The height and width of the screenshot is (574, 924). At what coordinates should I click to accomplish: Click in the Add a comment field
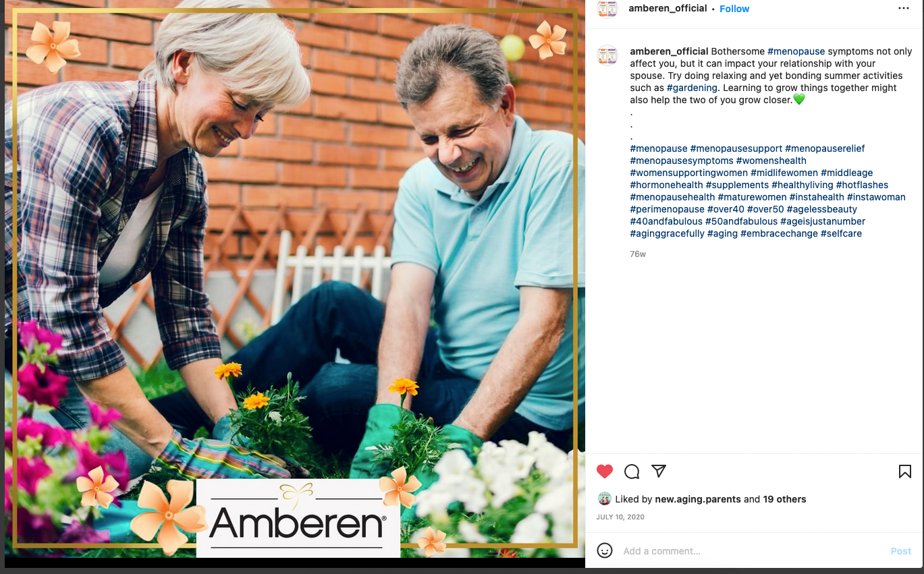coord(753,551)
